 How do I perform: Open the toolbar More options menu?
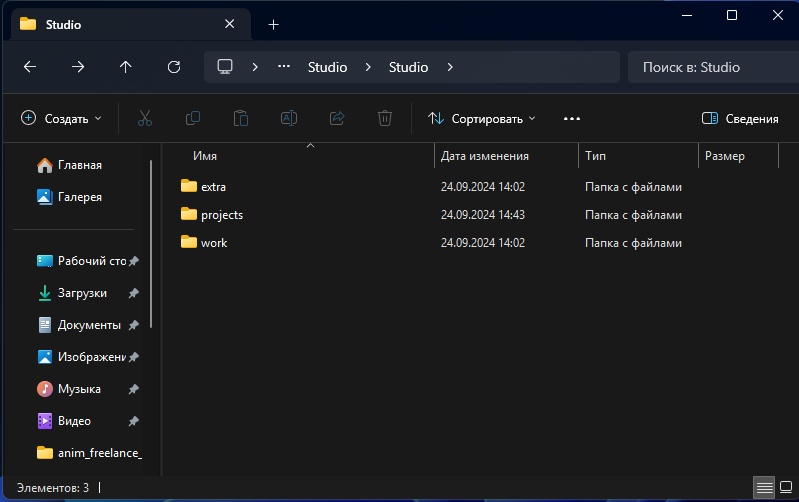pyautogui.click(x=572, y=118)
